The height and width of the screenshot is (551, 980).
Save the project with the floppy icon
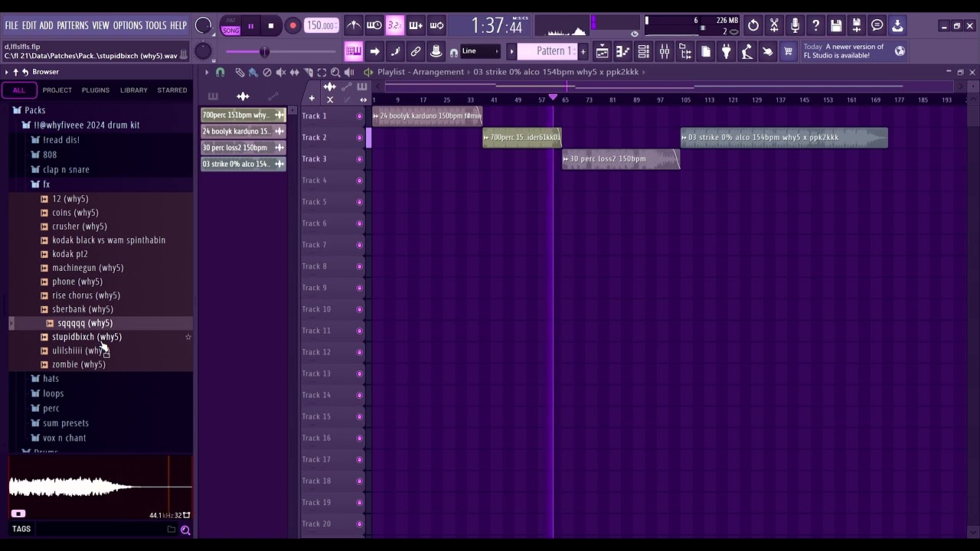point(836,25)
